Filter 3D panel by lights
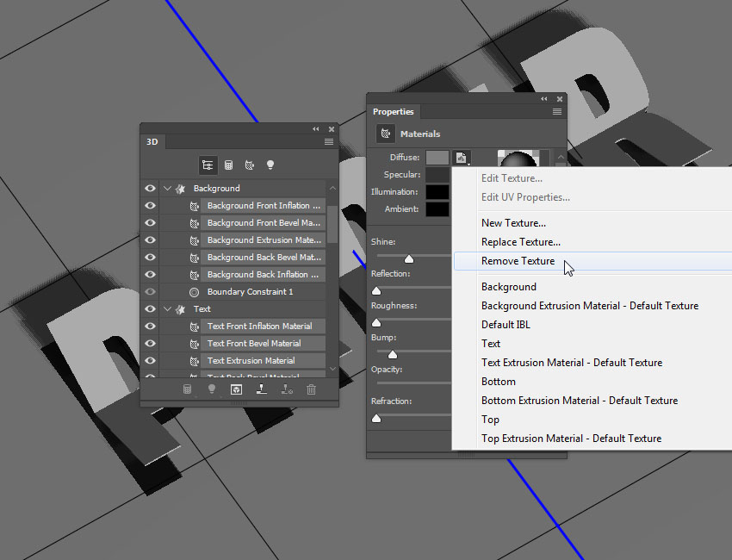 [x=270, y=165]
